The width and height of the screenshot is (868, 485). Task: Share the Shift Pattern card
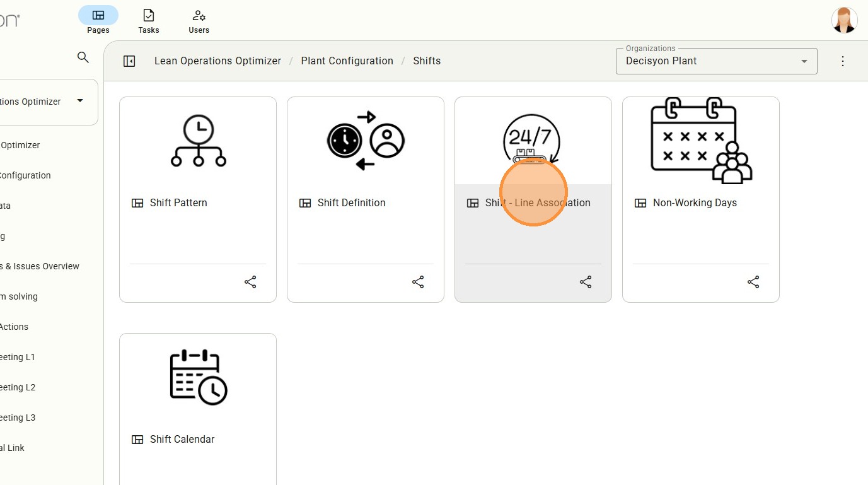[250, 282]
